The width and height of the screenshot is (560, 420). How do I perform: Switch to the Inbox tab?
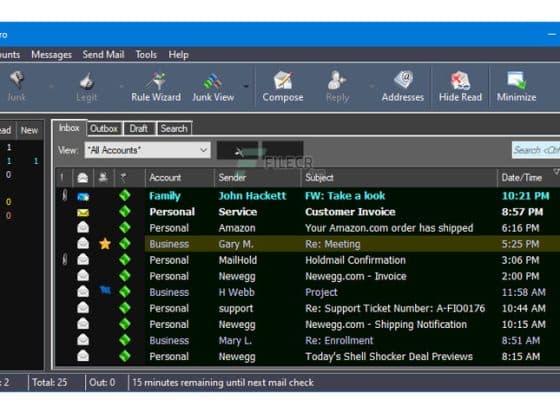[x=69, y=128]
